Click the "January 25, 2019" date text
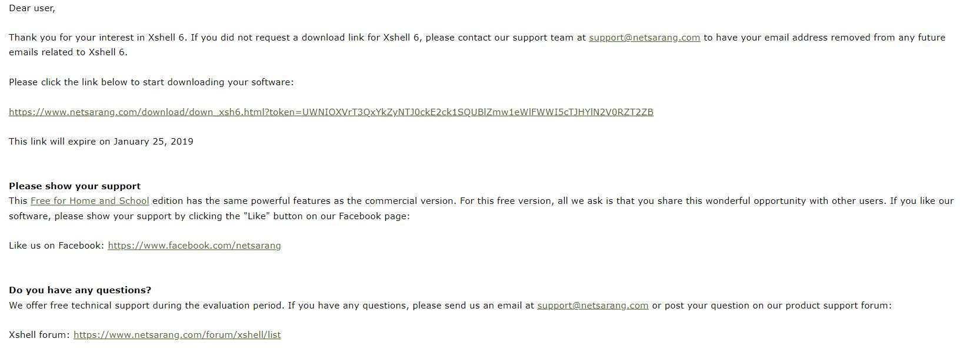The width and height of the screenshot is (980, 352). pyautogui.click(x=153, y=142)
